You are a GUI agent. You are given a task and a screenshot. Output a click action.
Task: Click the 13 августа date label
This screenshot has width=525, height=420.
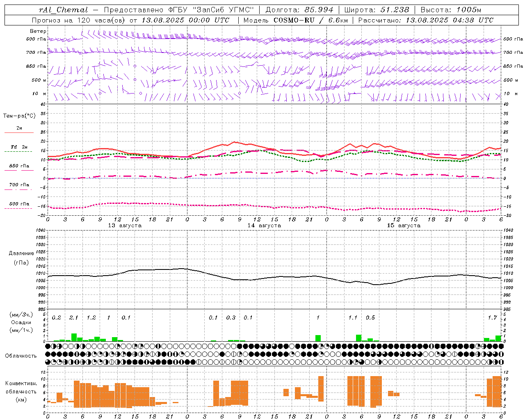point(125,226)
